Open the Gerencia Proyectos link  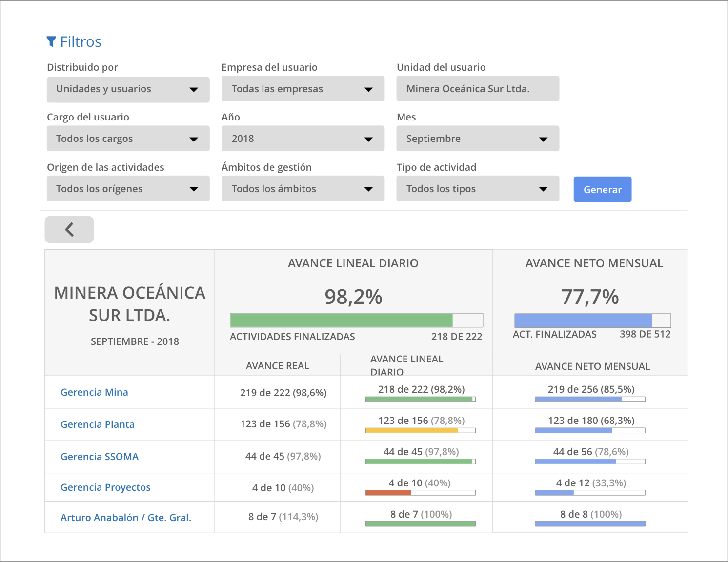coord(105,487)
